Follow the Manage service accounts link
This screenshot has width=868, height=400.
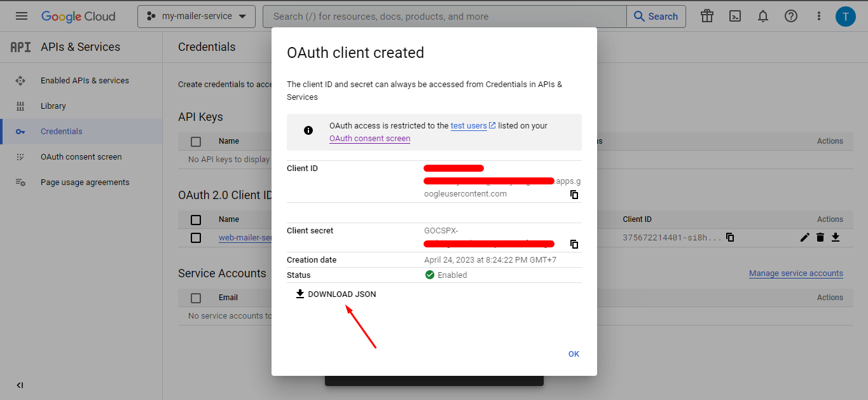[796, 273]
